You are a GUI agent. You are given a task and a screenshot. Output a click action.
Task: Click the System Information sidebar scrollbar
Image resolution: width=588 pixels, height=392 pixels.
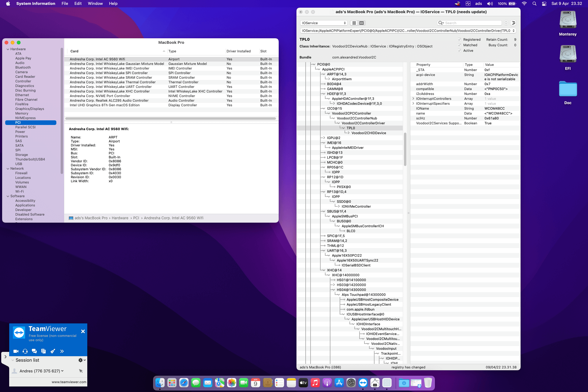click(x=62, y=110)
